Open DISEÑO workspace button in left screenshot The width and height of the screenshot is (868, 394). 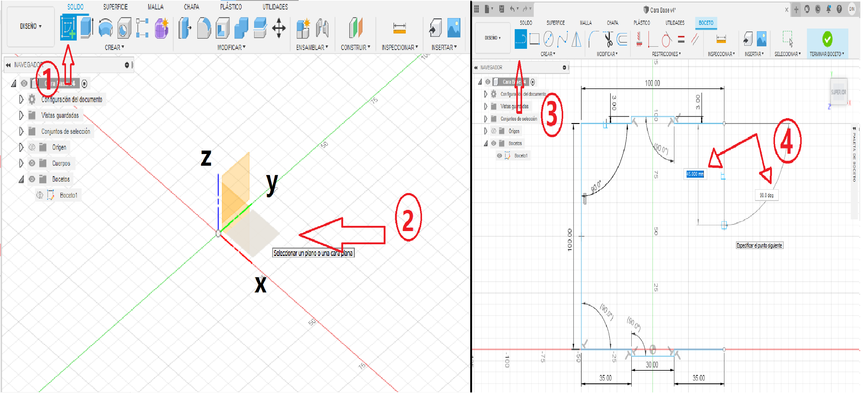pos(31,26)
